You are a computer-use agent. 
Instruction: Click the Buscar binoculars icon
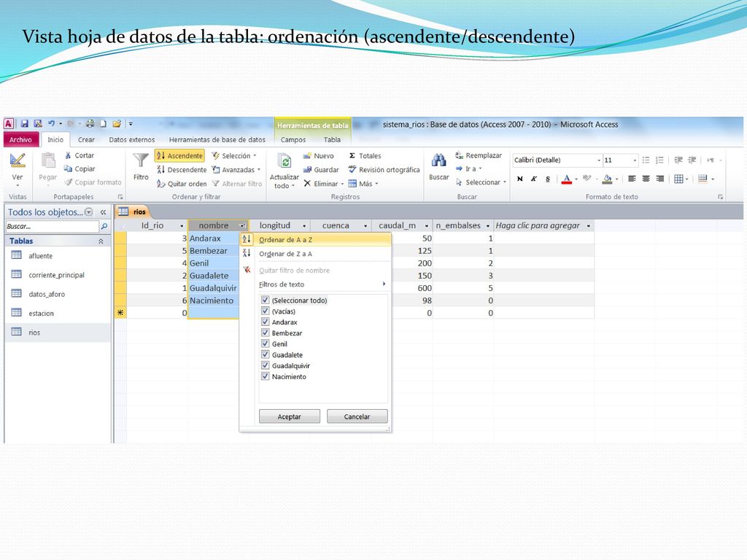[x=438, y=160]
